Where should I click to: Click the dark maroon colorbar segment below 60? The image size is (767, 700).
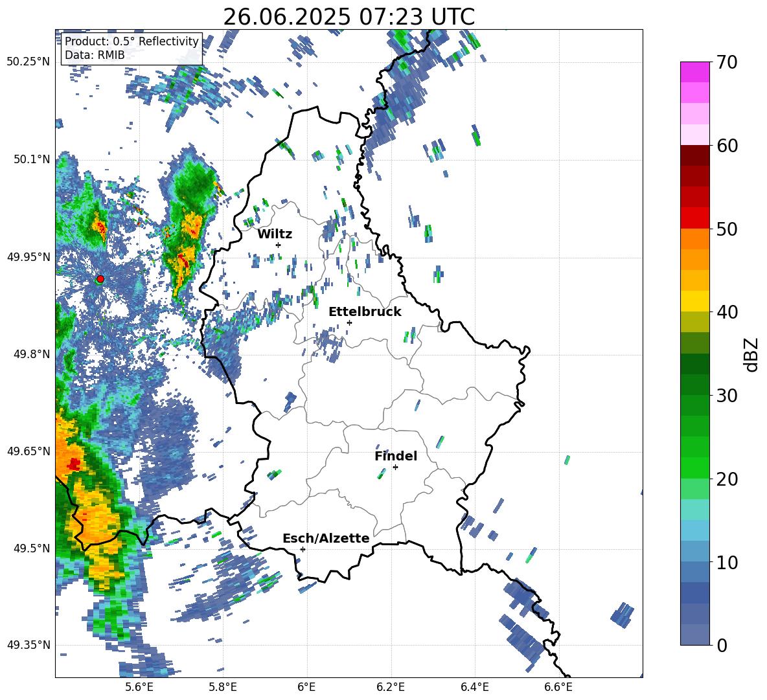tap(694, 155)
